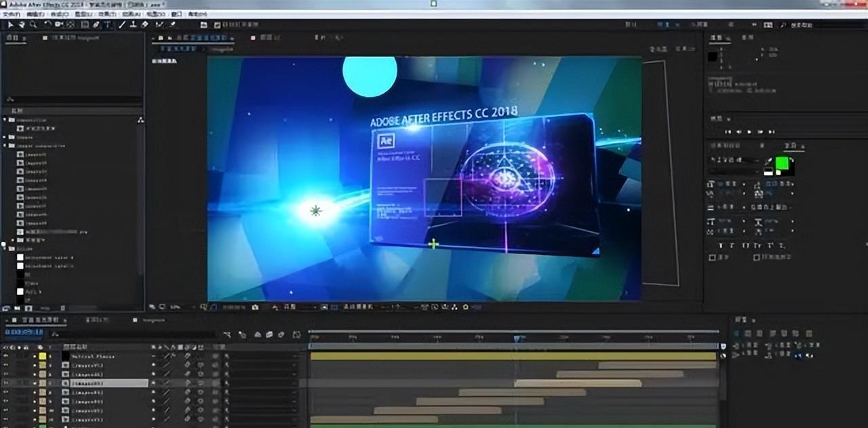Select the Brush tool

coord(122,24)
